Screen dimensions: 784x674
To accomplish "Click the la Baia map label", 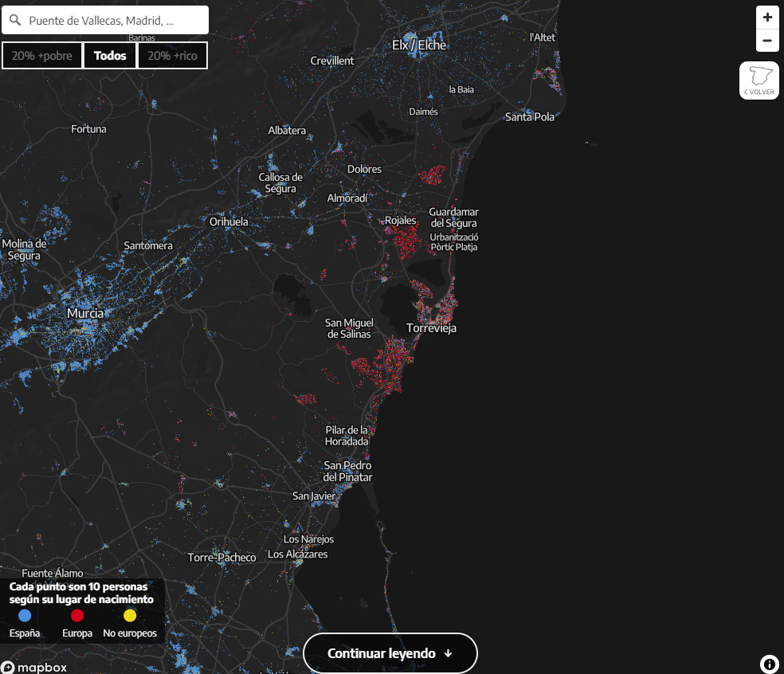I will tap(461, 89).
